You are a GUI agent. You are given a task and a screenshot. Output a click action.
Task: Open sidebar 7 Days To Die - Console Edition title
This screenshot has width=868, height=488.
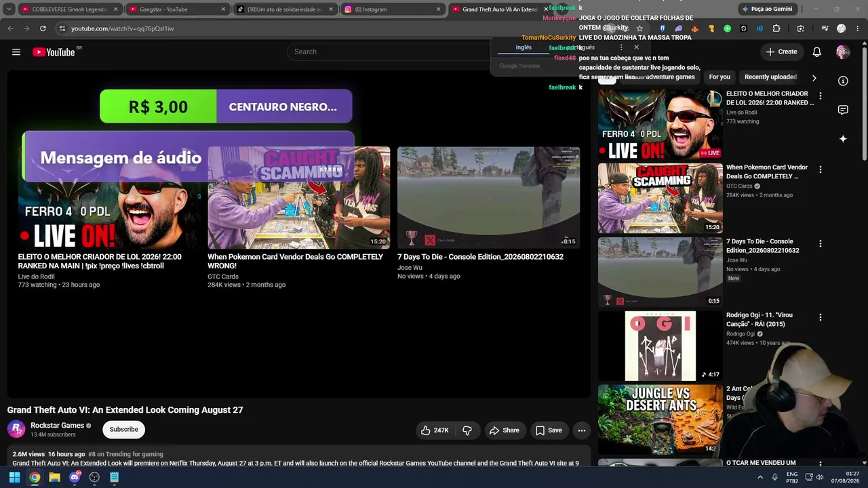coord(762,245)
